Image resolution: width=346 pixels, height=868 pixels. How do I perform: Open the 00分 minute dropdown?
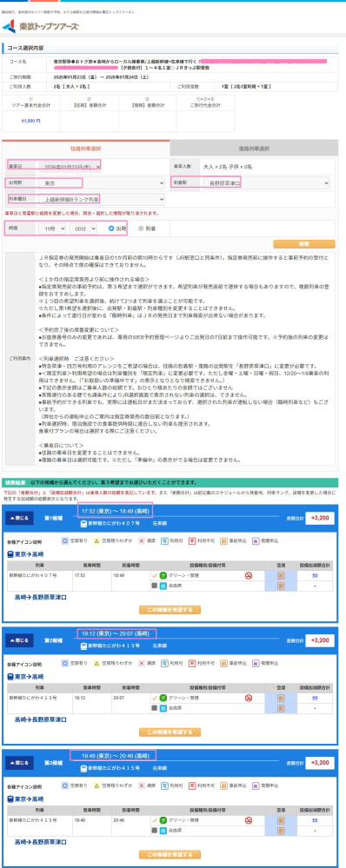point(83,228)
